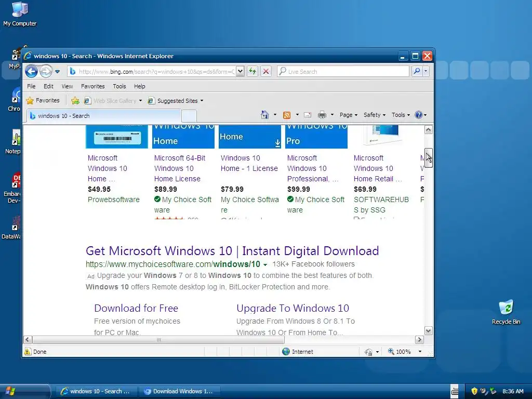
Task: Click the address bar URL field
Action: pyautogui.click(x=152, y=72)
